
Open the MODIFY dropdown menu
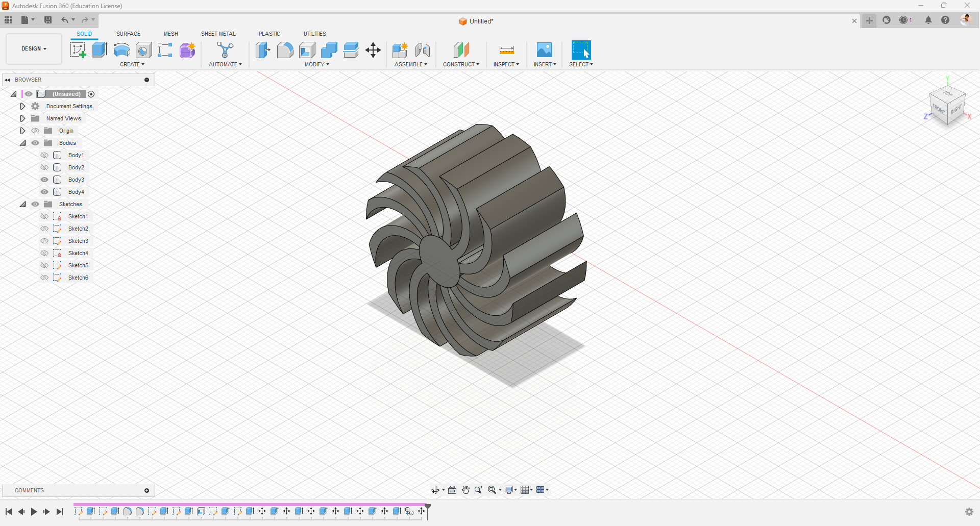tap(316, 64)
